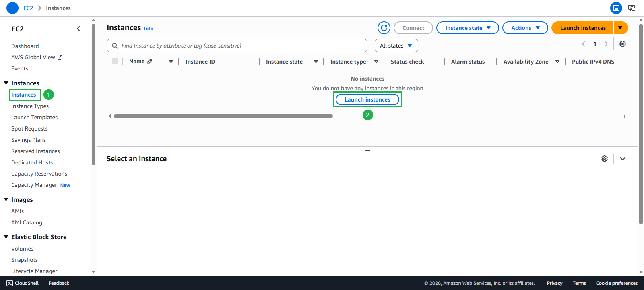This screenshot has width=644, height=290.
Task: Click the blue panel-layout icon in top bar
Action: tap(616, 8)
